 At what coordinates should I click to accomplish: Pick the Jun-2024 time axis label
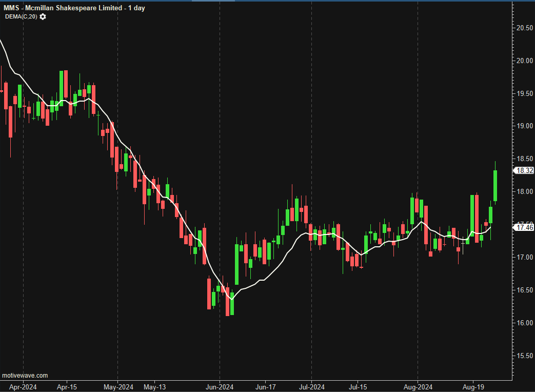point(220,386)
